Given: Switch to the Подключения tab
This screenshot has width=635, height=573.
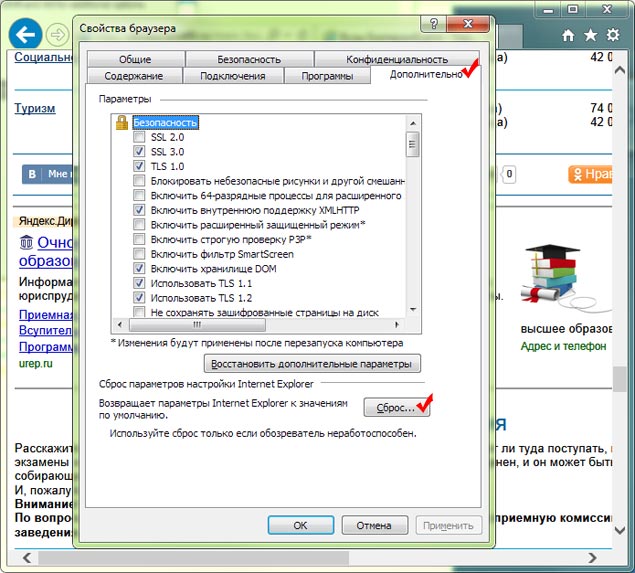Looking at the screenshot, I should [233, 76].
